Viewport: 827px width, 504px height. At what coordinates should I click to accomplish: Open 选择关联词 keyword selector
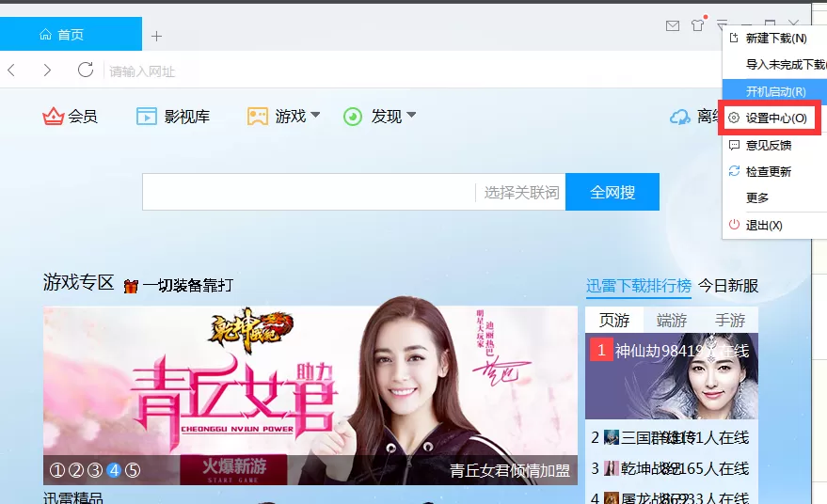(521, 193)
